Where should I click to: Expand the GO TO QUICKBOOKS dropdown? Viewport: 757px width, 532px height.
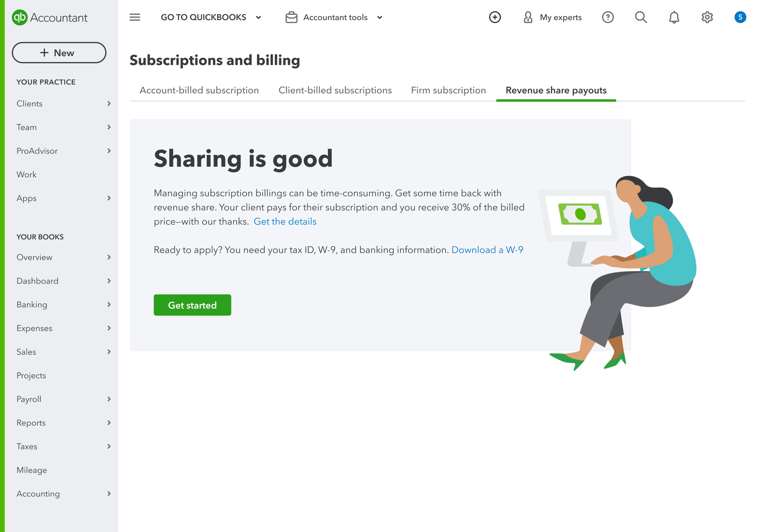pos(210,17)
